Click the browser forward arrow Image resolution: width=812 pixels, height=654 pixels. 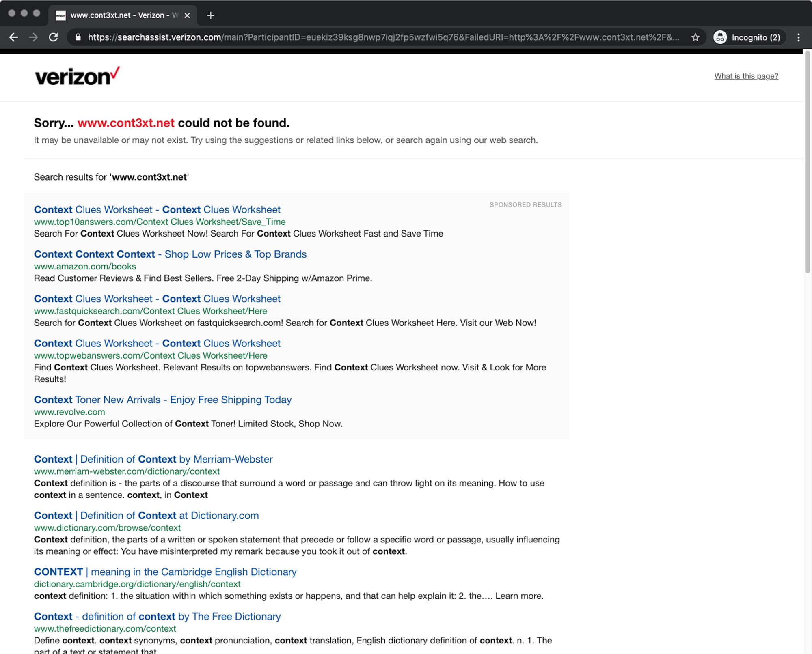tap(34, 37)
